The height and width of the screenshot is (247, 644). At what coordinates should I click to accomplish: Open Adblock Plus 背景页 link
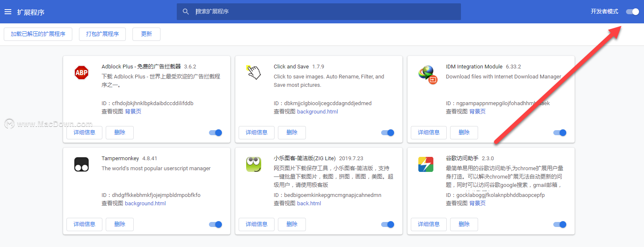click(x=133, y=112)
